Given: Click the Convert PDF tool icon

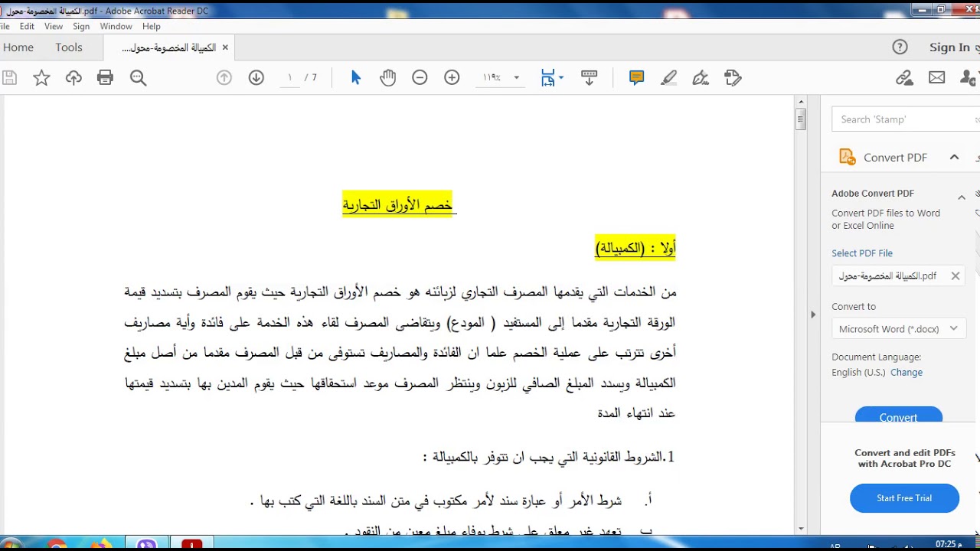Looking at the screenshot, I should 847,157.
